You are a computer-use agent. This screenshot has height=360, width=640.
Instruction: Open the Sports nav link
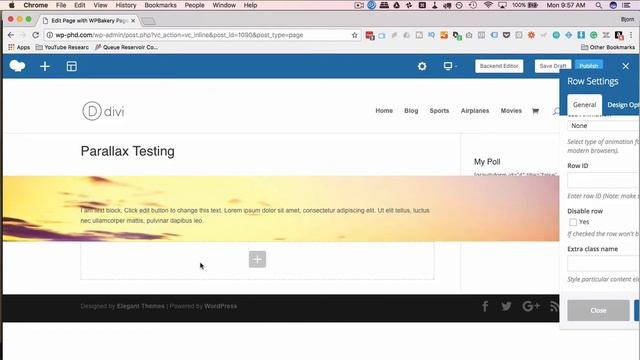click(439, 111)
